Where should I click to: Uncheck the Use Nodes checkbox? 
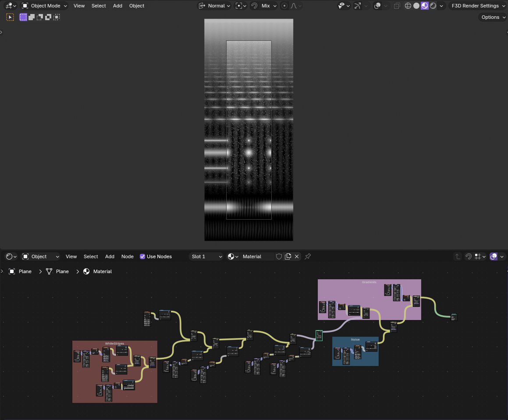142,256
